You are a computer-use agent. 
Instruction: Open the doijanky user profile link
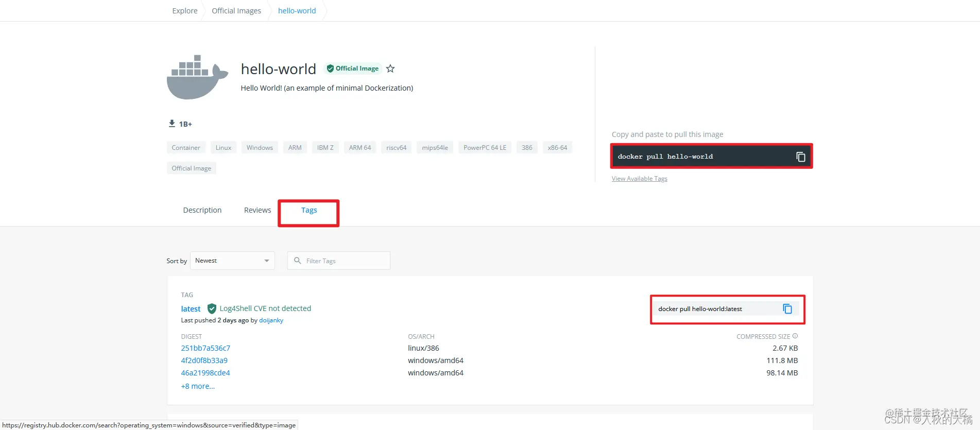point(271,320)
